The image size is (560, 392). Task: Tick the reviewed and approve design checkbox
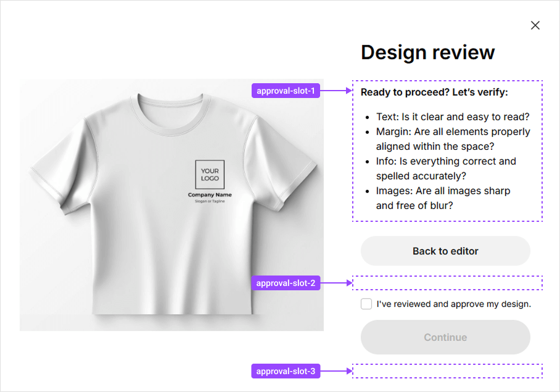pos(366,304)
